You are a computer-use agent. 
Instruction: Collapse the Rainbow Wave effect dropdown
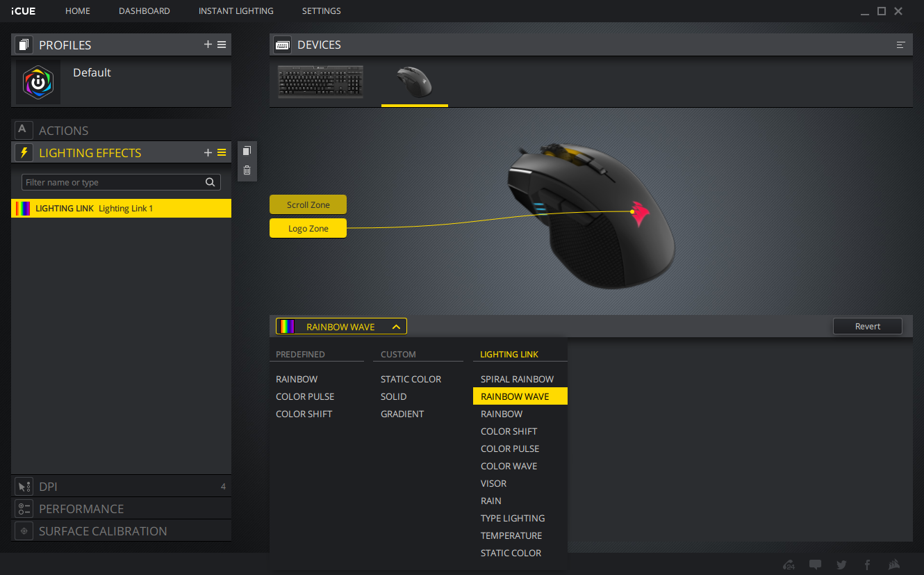pos(396,327)
